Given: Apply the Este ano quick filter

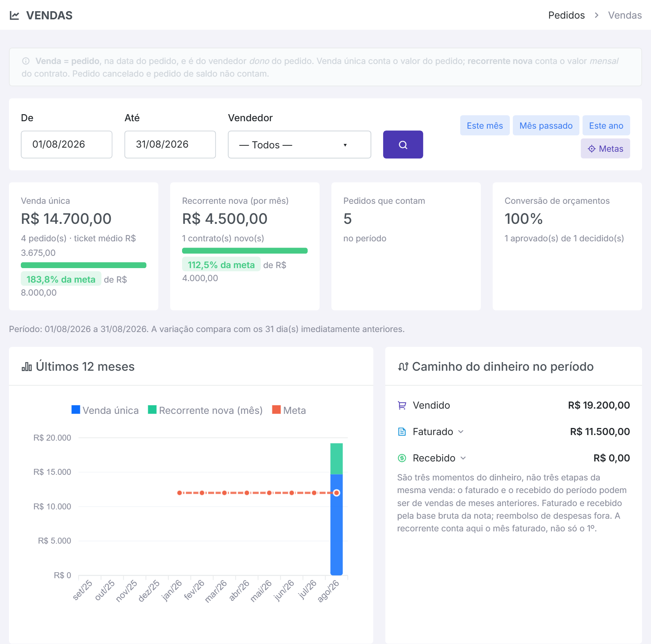Looking at the screenshot, I should [x=606, y=126].
